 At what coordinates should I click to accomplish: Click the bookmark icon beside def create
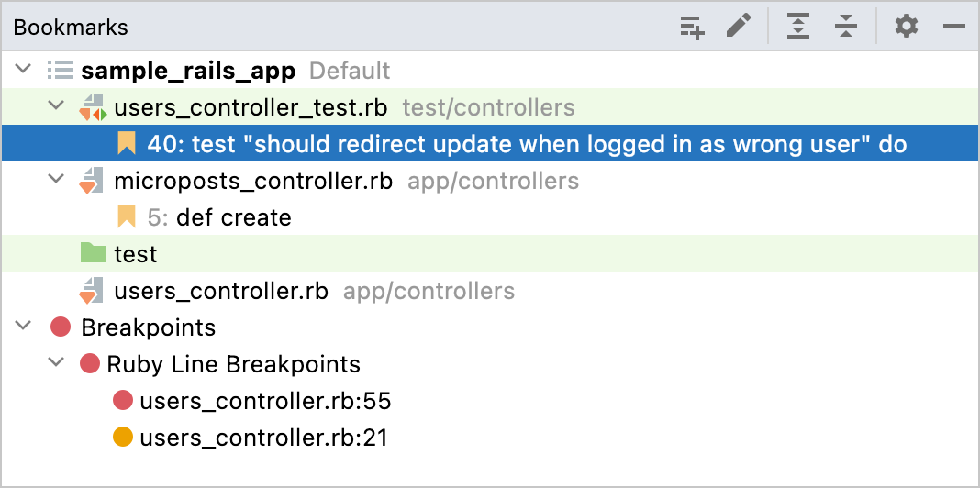point(126,217)
